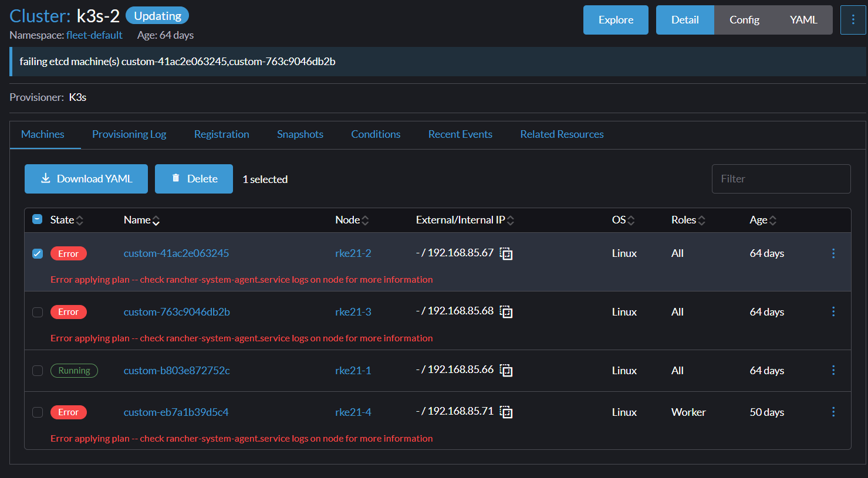Switch to the Snapshots tab

[300, 134]
